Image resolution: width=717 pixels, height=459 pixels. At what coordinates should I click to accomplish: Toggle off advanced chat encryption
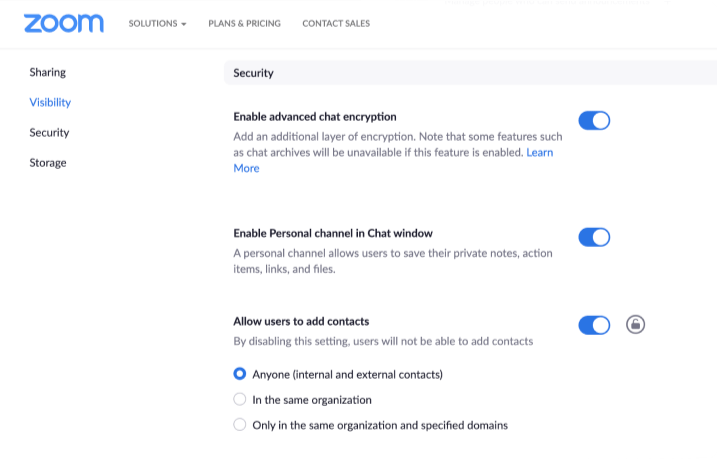(x=594, y=121)
